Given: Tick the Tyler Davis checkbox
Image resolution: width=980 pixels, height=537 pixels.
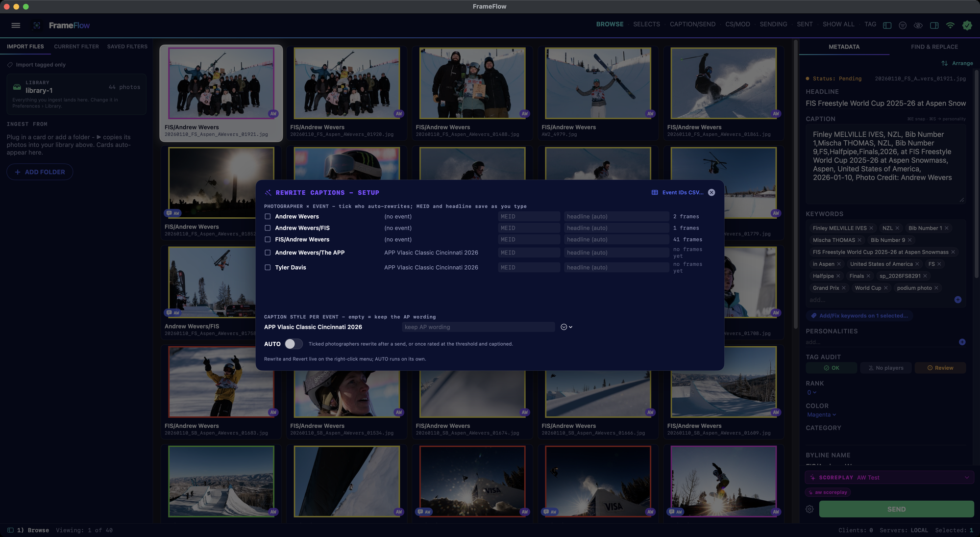Looking at the screenshot, I should click(268, 268).
